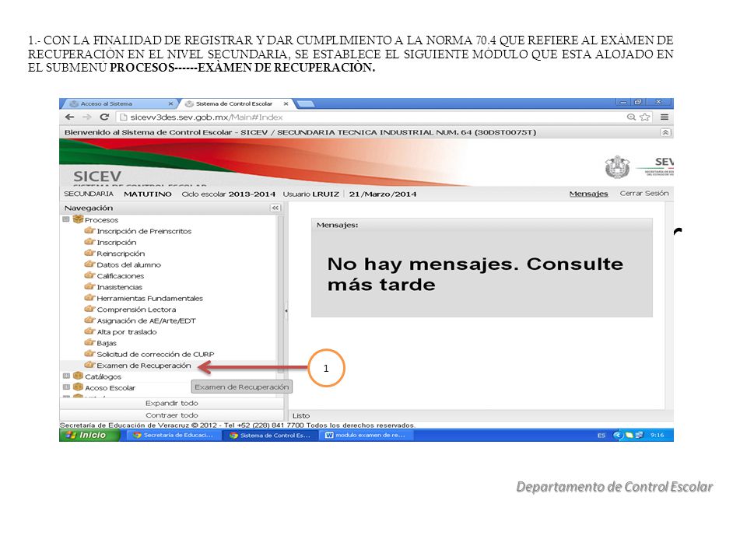Click the system tray clock showing 9:16
Image resolution: width=747 pixels, height=560 pixels.
(x=657, y=436)
